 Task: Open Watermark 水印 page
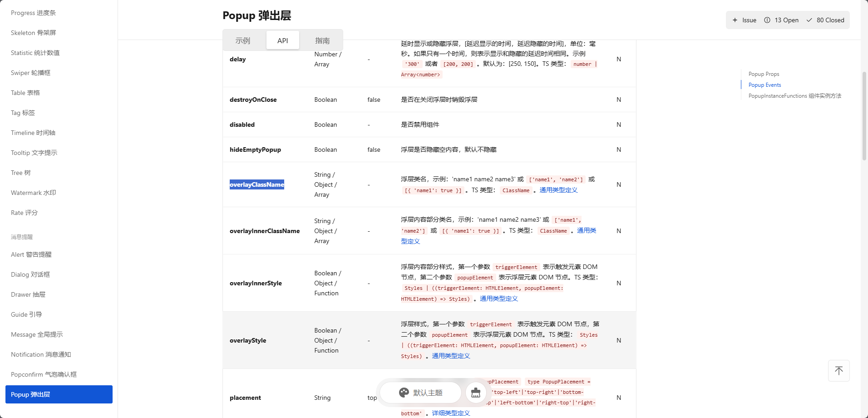[x=59, y=193]
